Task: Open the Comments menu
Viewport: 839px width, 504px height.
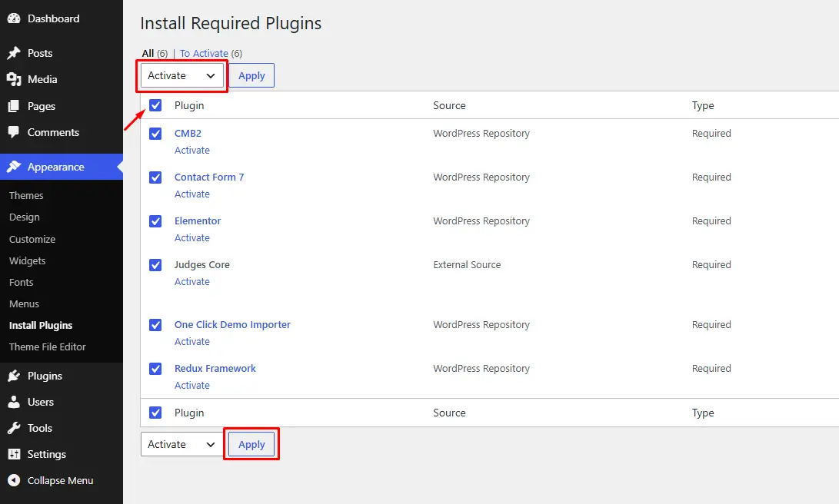Action: coord(53,133)
